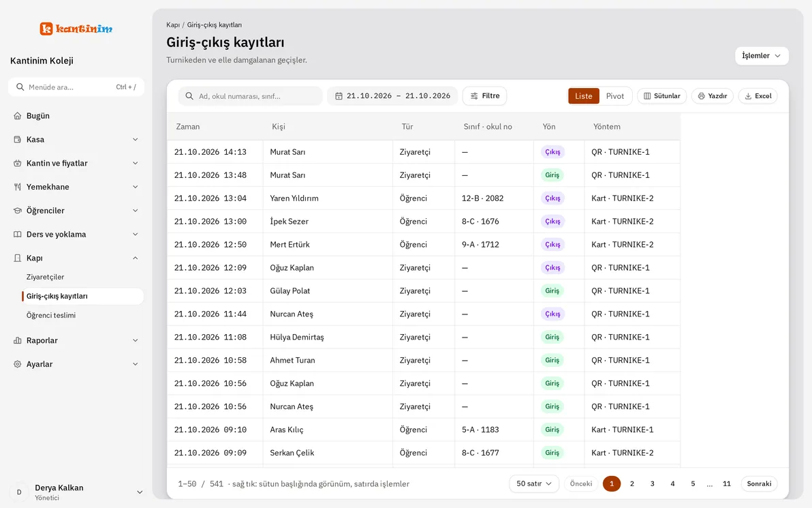Viewport: 812px width, 508px height.
Task: Switch to Liste view
Action: click(x=584, y=96)
